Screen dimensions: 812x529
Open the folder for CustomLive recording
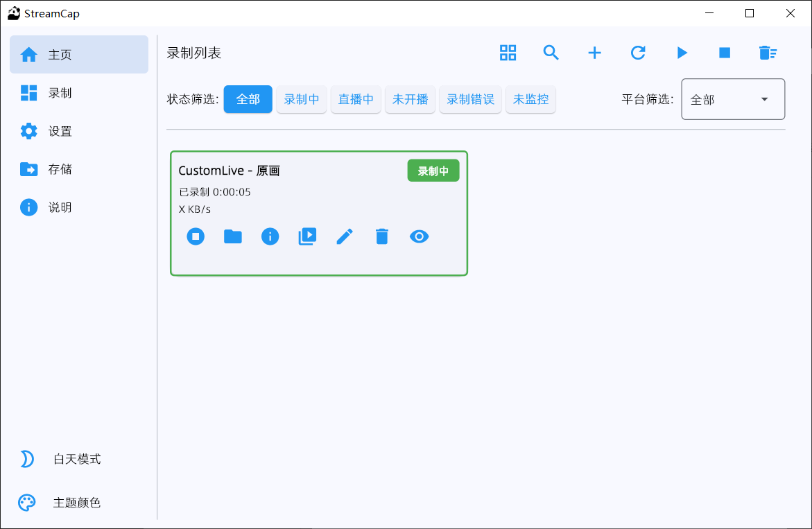[232, 236]
